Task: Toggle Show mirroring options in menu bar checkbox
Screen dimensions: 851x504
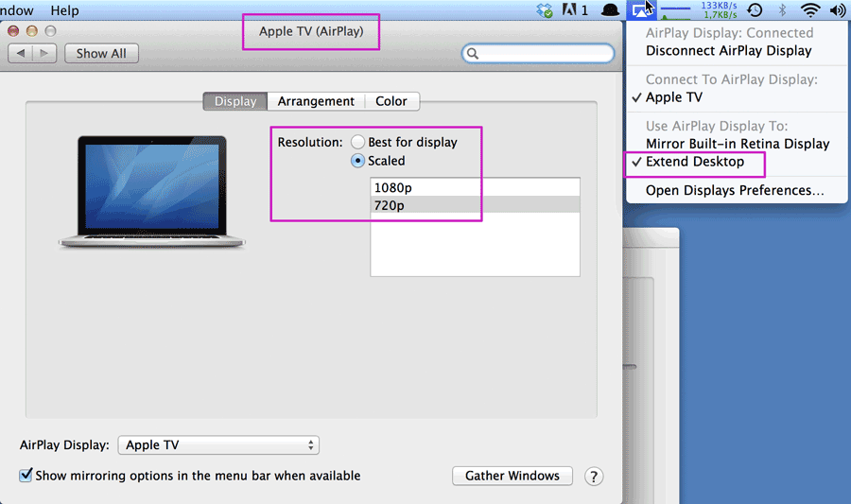Action: 26,476
